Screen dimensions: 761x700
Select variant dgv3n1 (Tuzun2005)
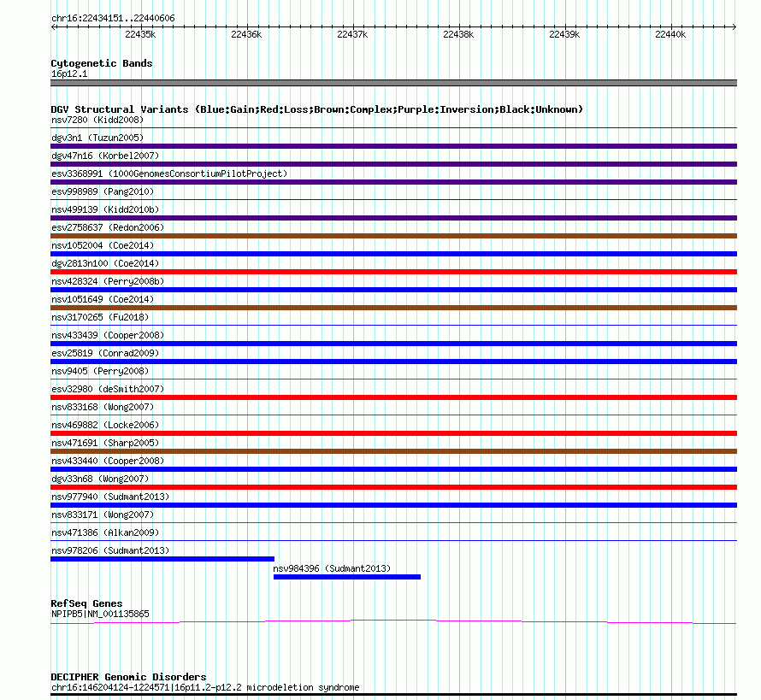pyautogui.click(x=97, y=138)
